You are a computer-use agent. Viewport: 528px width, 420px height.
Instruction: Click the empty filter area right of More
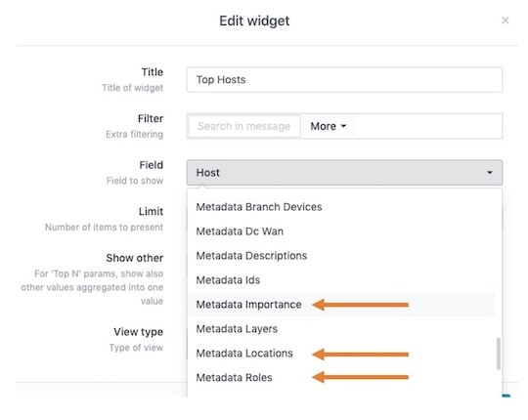click(x=427, y=126)
